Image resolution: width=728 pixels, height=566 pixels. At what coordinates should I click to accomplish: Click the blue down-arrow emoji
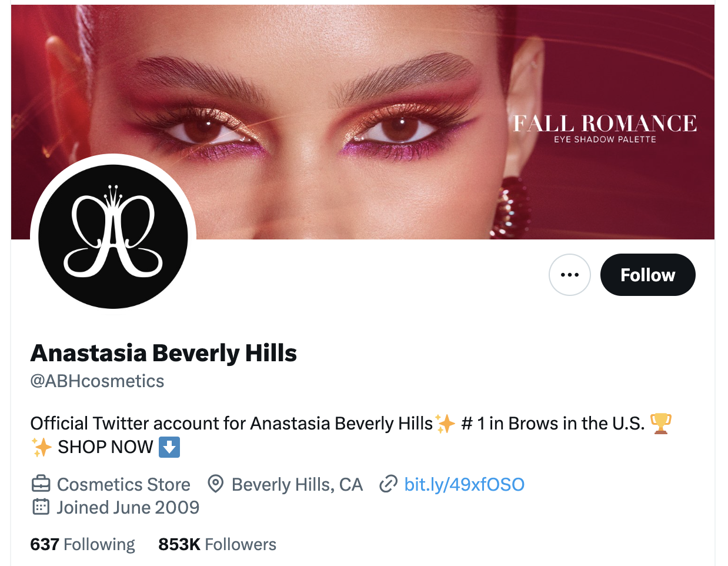(169, 447)
